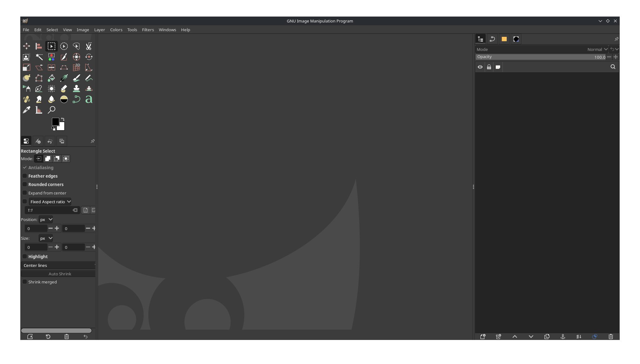The image size is (640, 364).
Task: Select the Select by Color tool
Action: pyautogui.click(x=52, y=57)
